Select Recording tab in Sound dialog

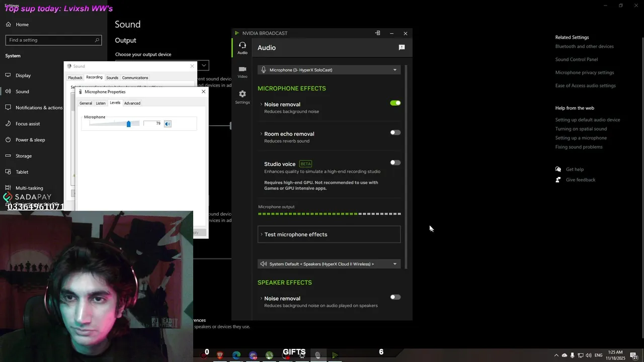point(94,77)
